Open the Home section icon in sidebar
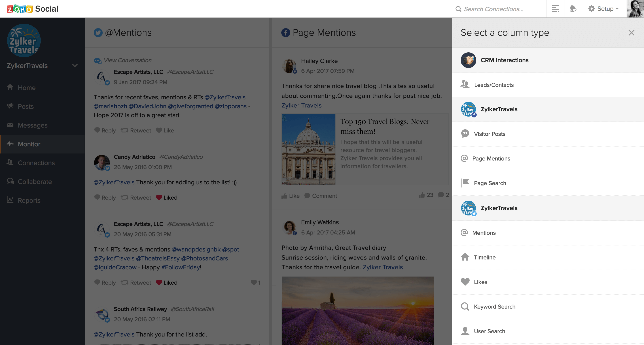Viewport: 644px width, 345px height. point(10,87)
